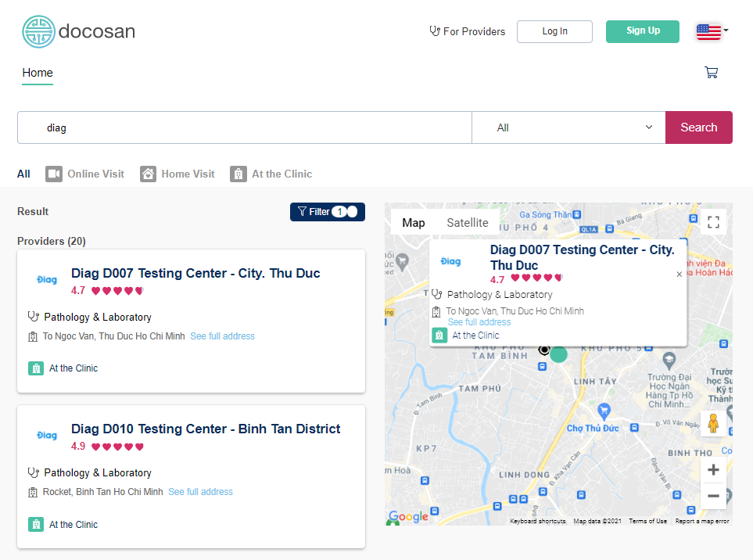The height and width of the screenshot is (560, 753).
Task: Zoom in on the map
Action: pyautogui.click(x=712, y=469)
